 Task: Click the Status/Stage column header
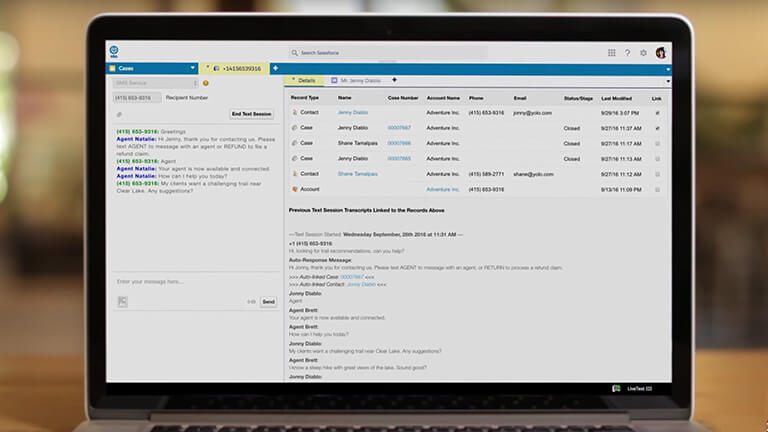coord(578,98)
